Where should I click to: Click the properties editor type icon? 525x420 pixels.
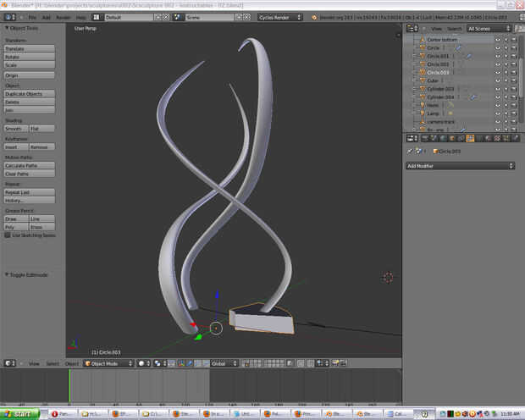pos(410,138)
